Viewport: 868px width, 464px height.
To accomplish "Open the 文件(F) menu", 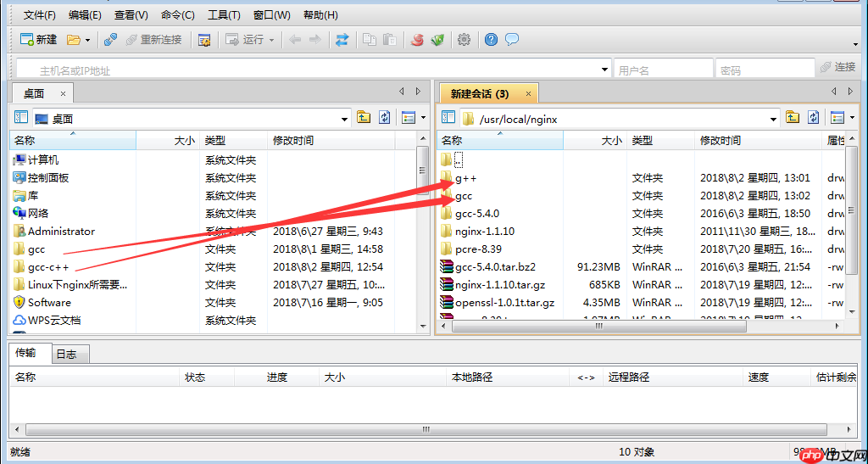I will click(x=40, y=15).
